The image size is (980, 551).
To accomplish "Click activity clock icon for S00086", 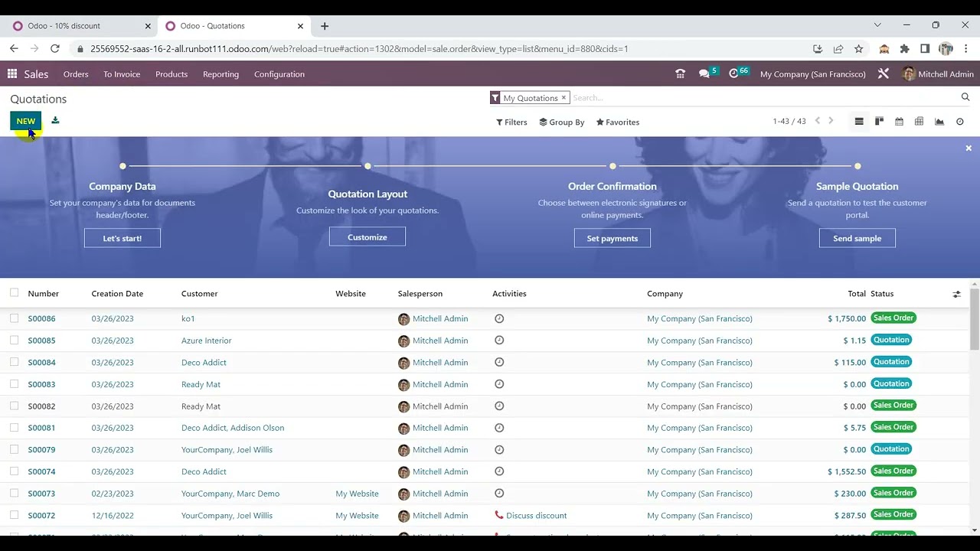I will coord(499,318).
